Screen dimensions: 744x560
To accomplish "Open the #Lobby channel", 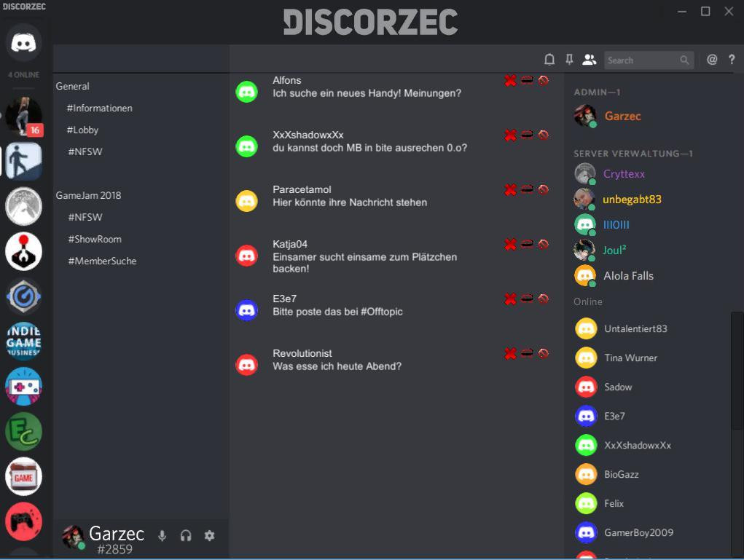I will [x=82, y=130].
